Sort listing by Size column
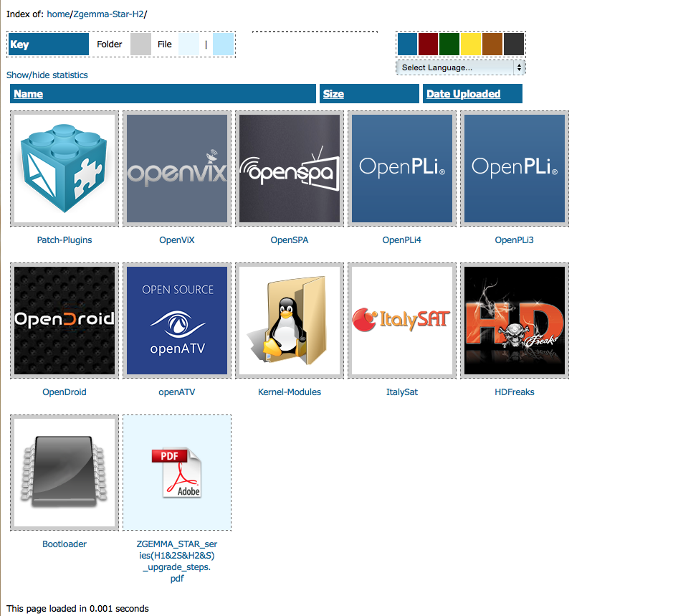The height and width of the screenshot is (616, 673). click(333, 94)
